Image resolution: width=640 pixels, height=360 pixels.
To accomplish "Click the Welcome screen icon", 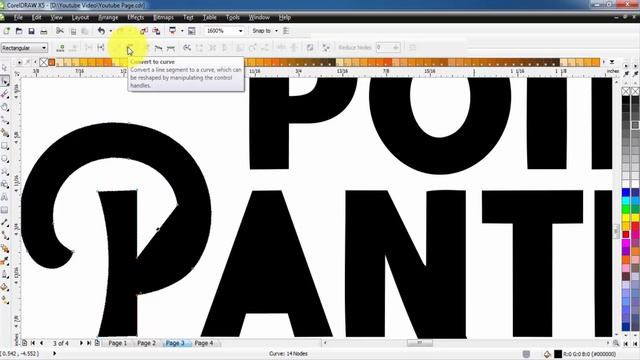I will point(191,31).
